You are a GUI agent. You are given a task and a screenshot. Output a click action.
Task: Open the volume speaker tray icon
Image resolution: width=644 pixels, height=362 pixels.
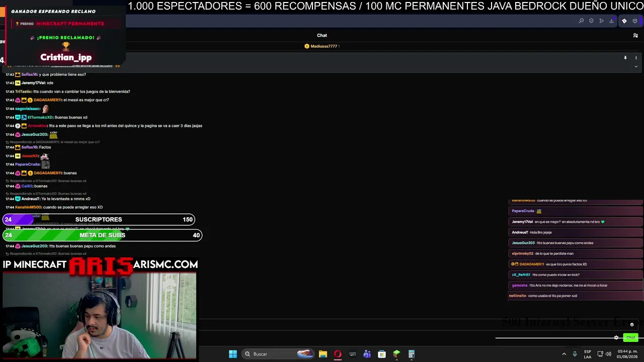pyautogui.click(x=608, y=354)
